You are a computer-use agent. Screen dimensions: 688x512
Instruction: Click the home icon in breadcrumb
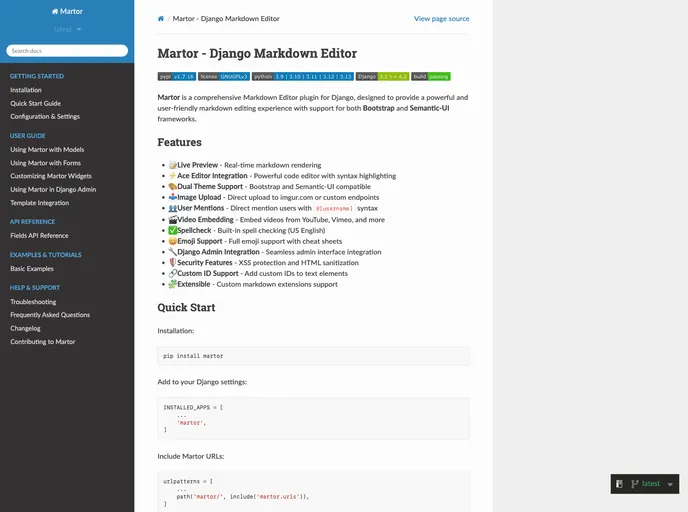click(x=161, y=18)
